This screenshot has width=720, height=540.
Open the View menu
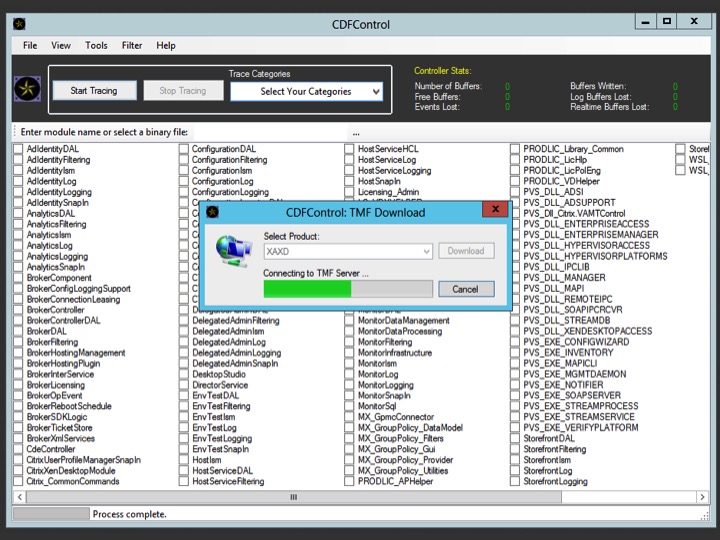(x=61, y=45)
